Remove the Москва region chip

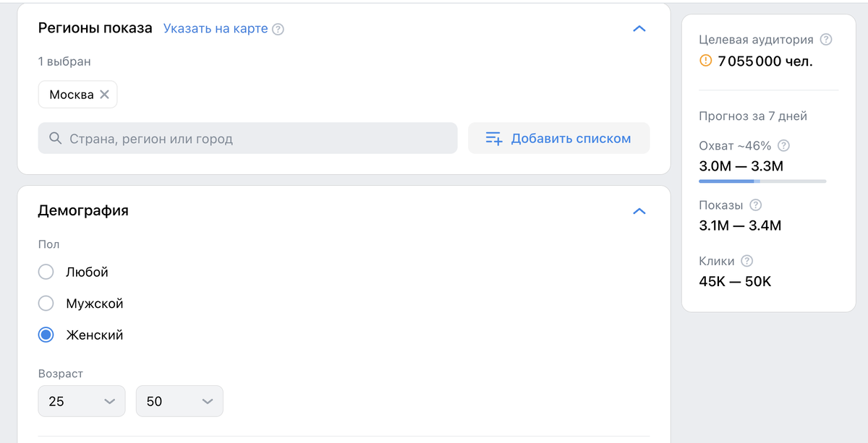pos(104,95)
